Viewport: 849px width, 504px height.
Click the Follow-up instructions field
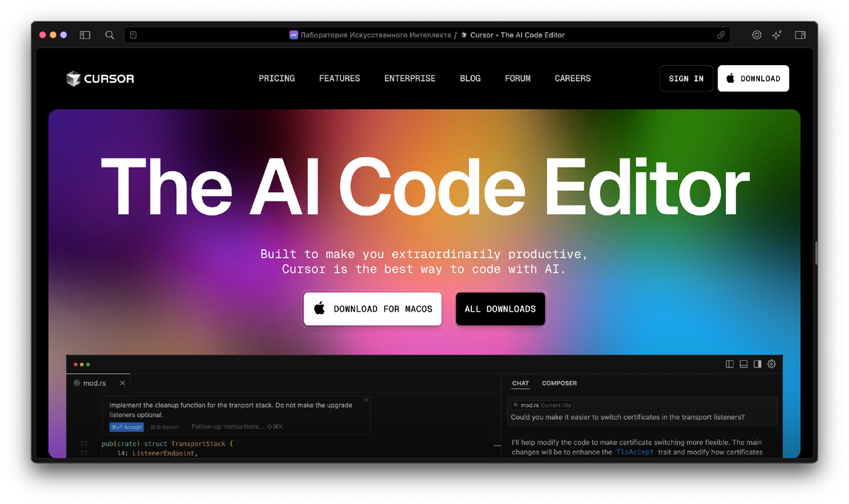pos(237,427)
